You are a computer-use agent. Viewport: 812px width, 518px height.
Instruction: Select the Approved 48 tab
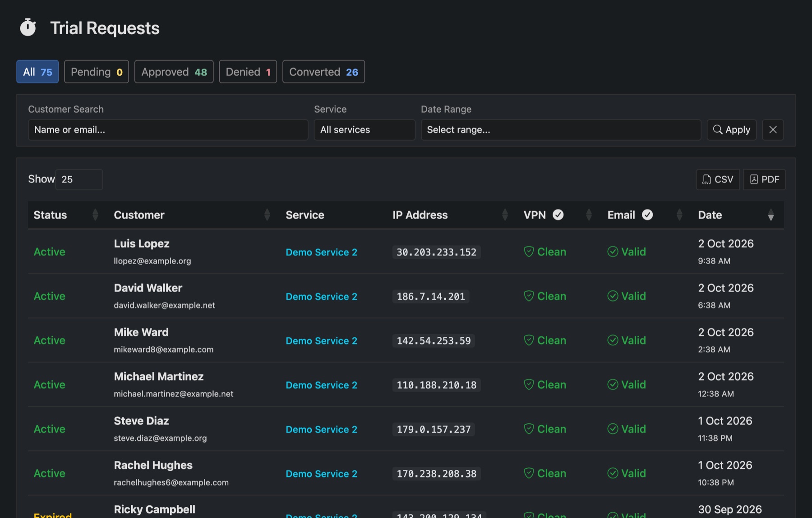(174, 72)
